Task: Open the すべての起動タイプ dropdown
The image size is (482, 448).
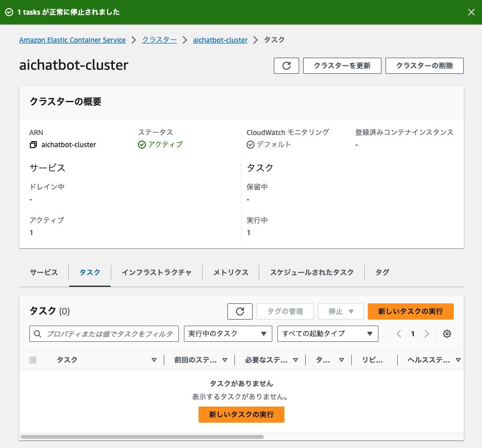Action: [x=328, y=334]
